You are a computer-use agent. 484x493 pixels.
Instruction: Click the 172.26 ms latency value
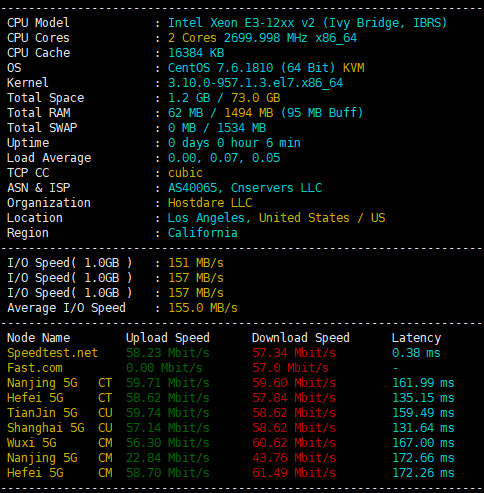(x=423, y=473)
